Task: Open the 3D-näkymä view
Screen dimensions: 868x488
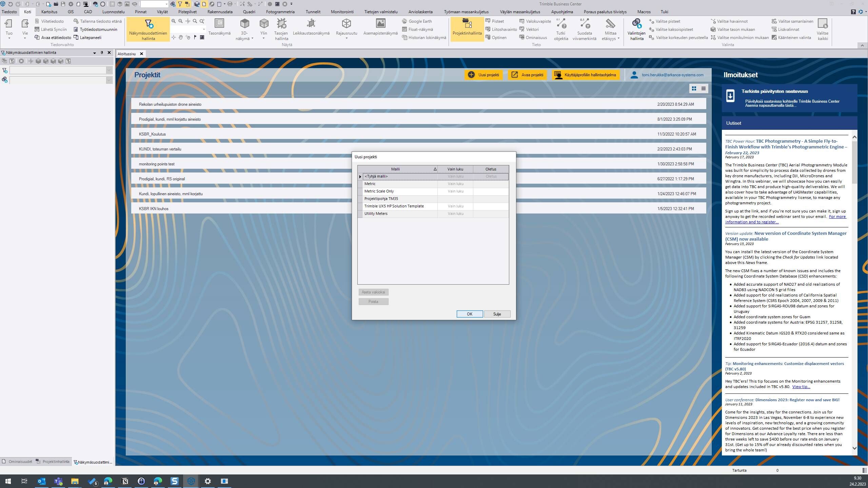Action: click(x=244, y=29)
